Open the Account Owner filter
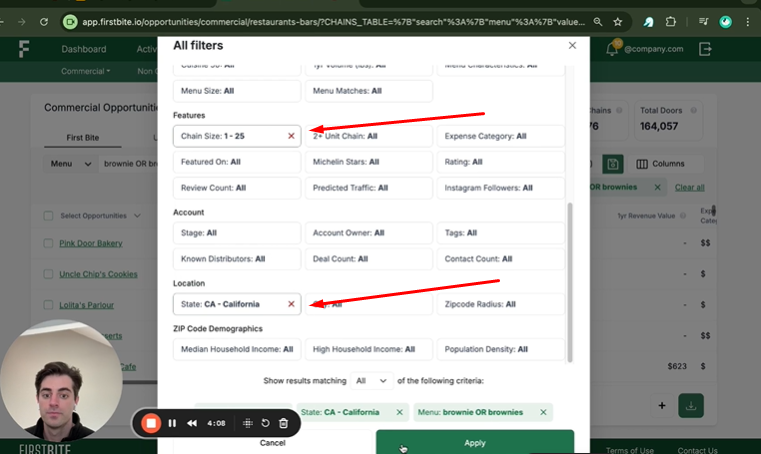The image size is (761, 454). [369, 233]
